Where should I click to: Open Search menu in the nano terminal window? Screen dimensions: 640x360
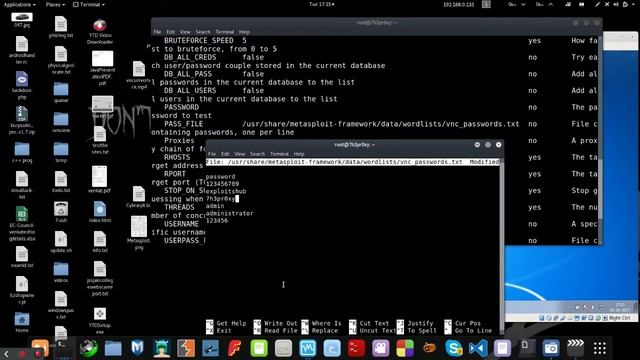coord(257,154)
